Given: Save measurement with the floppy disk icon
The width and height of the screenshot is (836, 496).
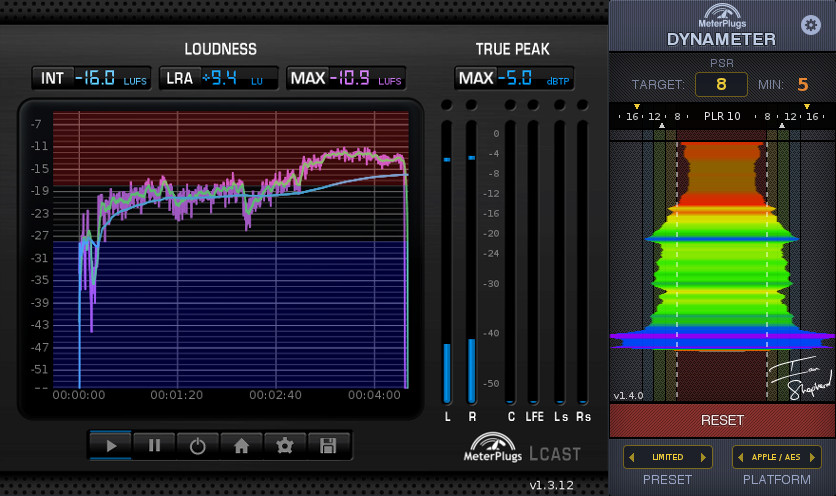Looking at the screenshot, I should click(x=328, y=445).
